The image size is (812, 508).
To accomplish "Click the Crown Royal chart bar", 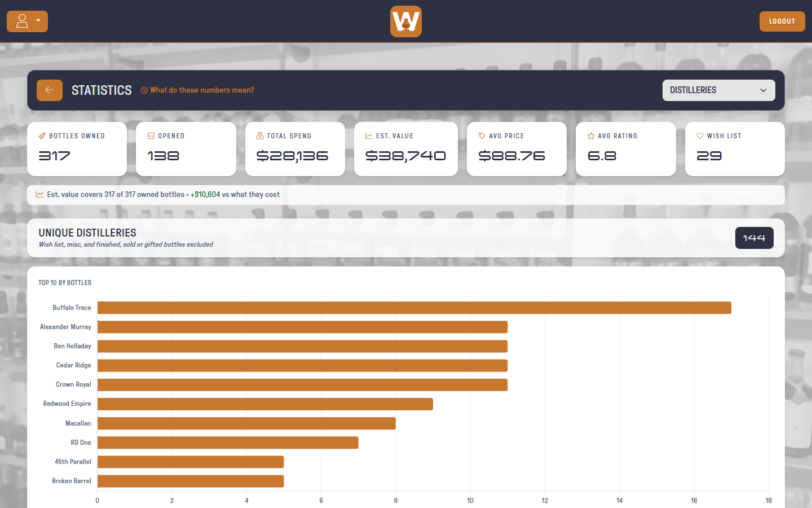I will 302,385.
